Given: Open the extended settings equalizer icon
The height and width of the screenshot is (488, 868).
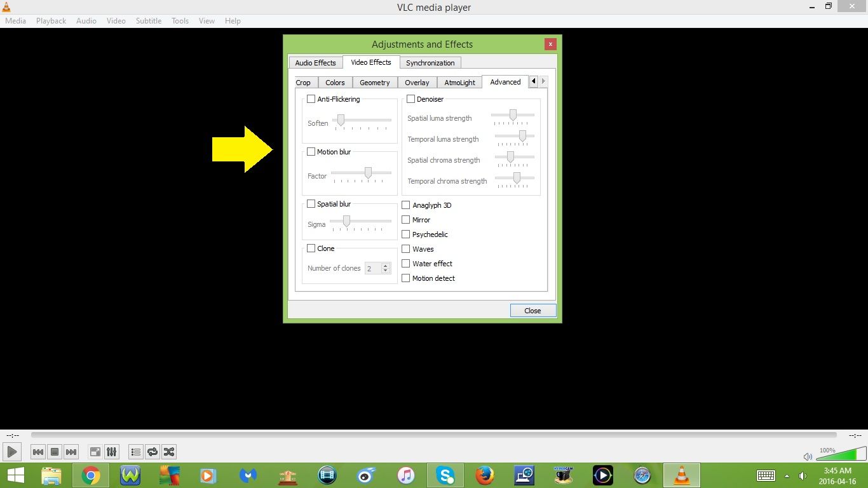Looking at the screenshot, I should 111,451.
